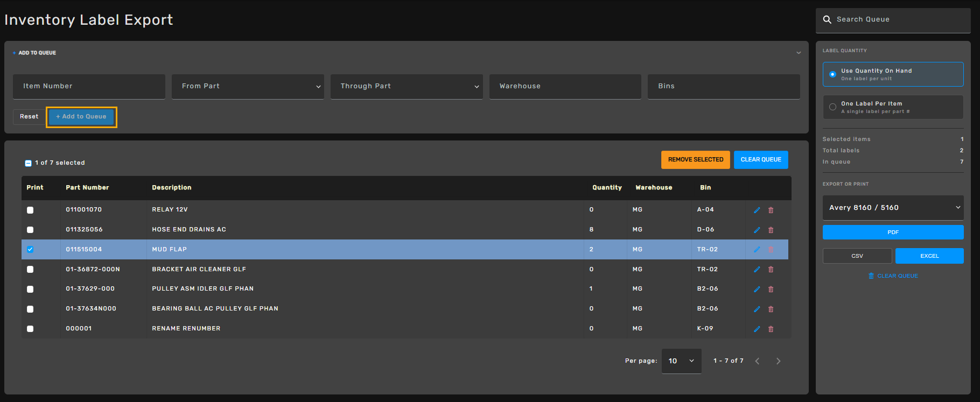Check the print box for 01-37629-000
980x402 pixels.
[30, 289]
